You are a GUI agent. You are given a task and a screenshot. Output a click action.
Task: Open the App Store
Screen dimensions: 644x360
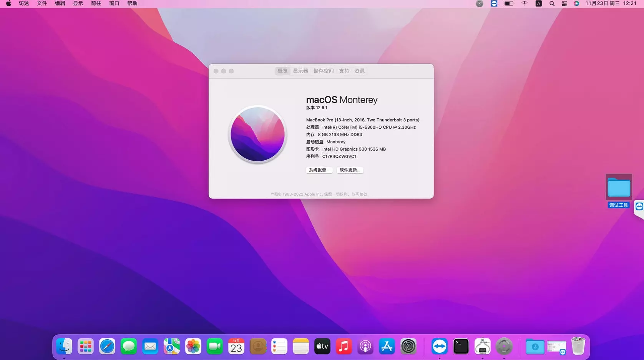point(387,346)
